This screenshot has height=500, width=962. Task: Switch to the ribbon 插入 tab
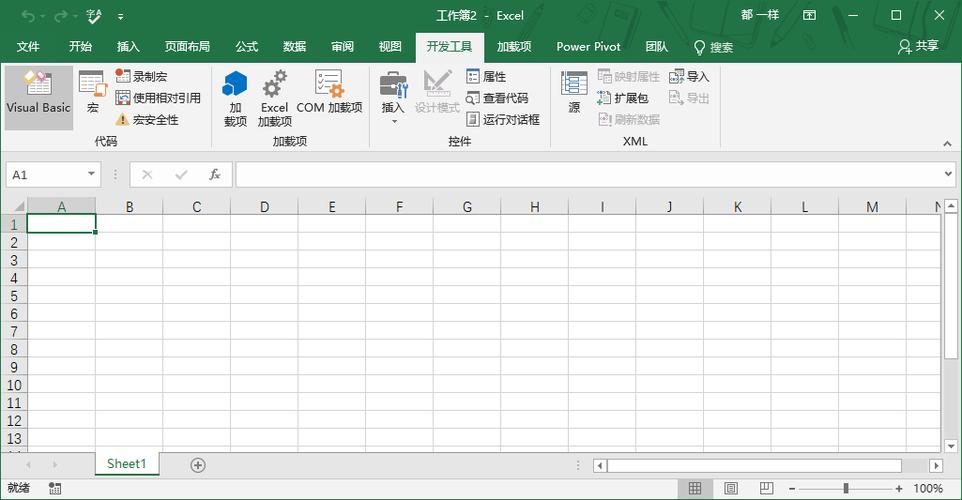(x=128, y=47)
